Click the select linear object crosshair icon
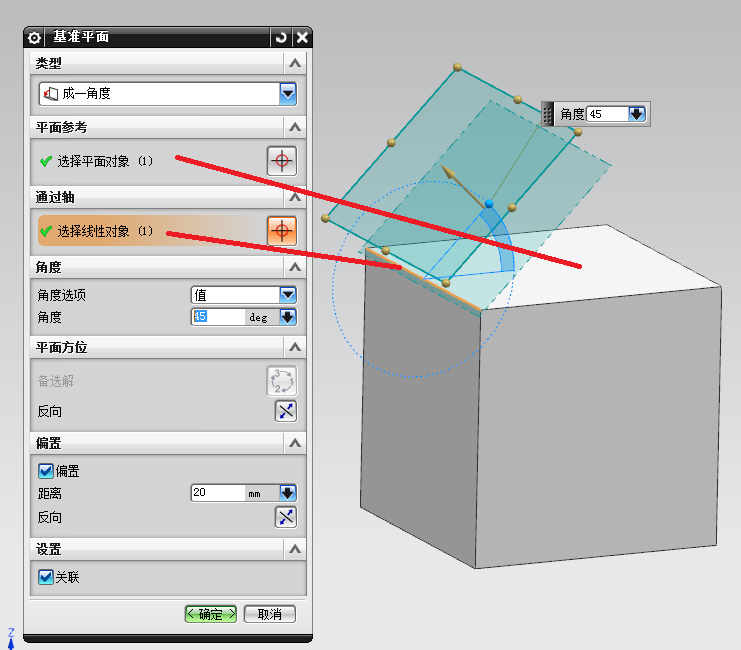This screenshot has height=650, width=741. click(282, 231)
